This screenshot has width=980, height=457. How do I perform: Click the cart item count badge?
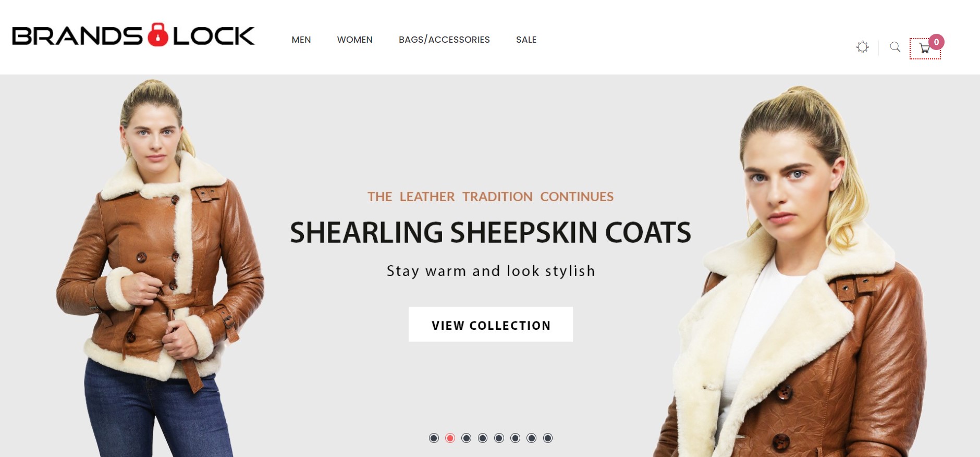[x=936, y=42]
